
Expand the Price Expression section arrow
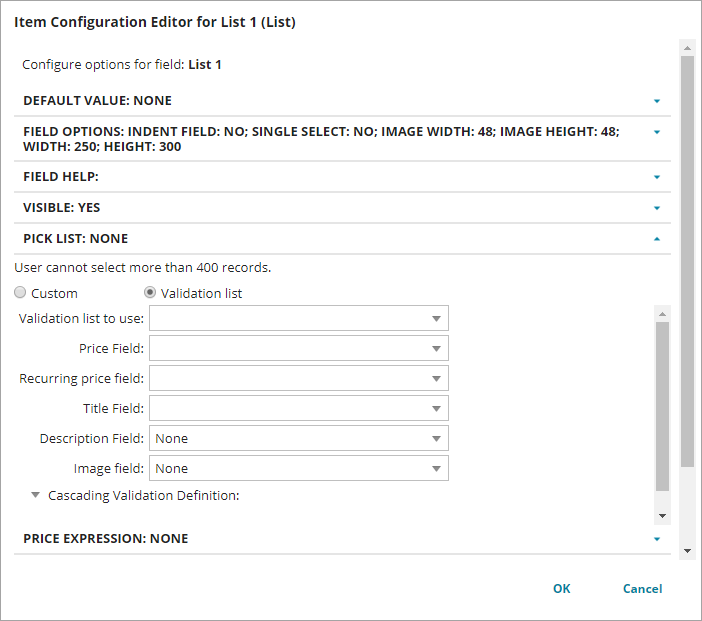[657, 539]
